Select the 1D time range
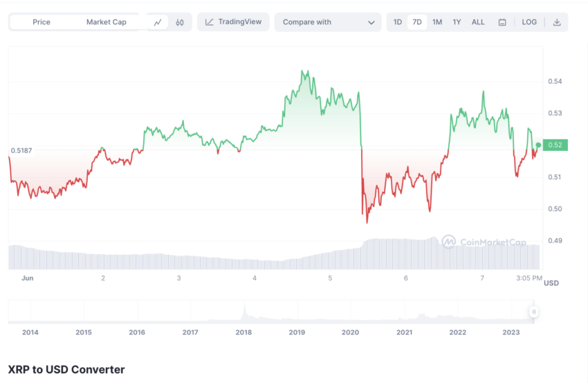 pos(398,22)
